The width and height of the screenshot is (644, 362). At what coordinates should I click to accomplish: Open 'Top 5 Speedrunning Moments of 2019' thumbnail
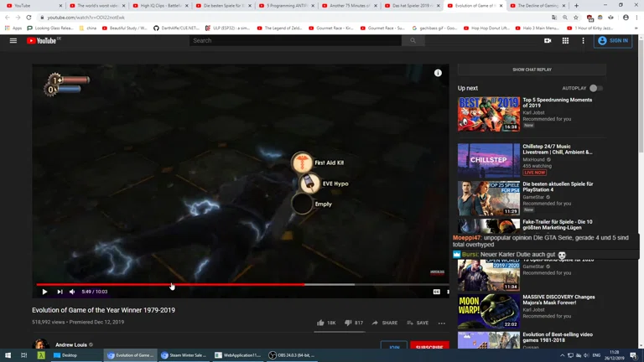(489, 114)
